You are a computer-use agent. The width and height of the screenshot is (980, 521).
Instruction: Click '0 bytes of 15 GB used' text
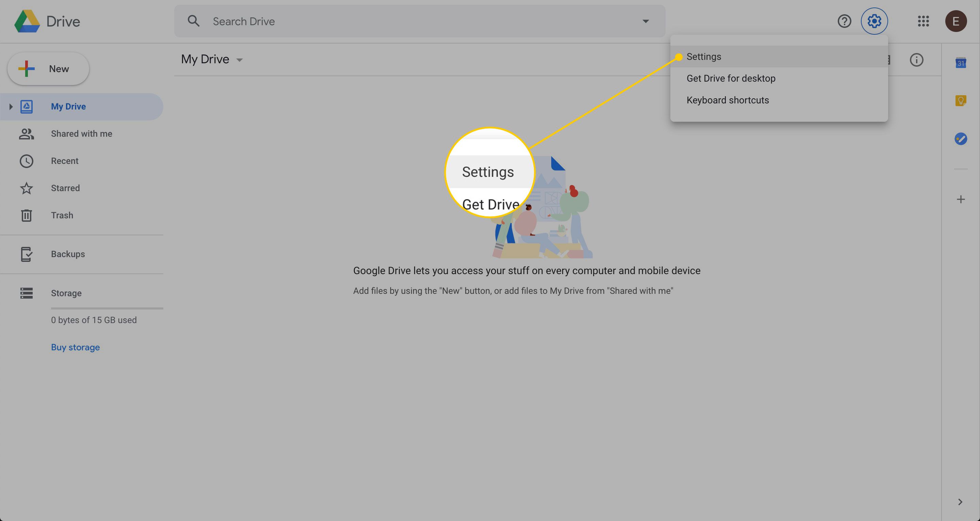pyautogui.click(x=94, y=320)
